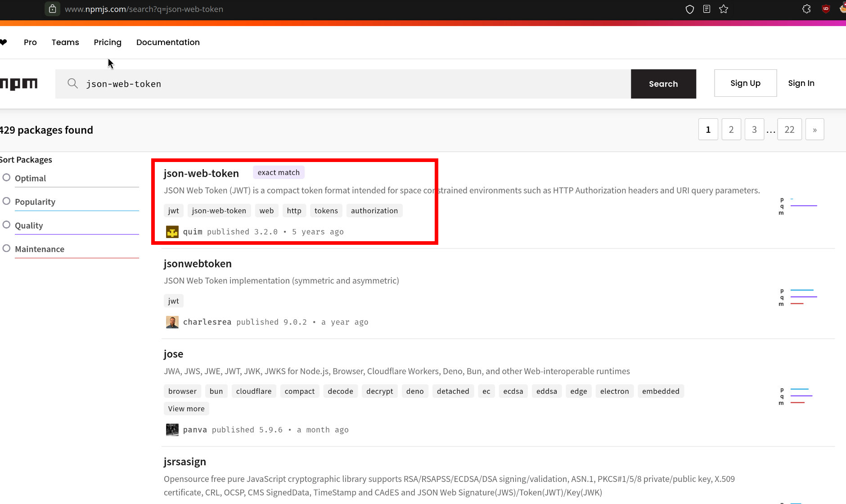The width and height of the screenshot is (846, 504).
Task: Expand jose keywords with View more
Action: point(186,409)
